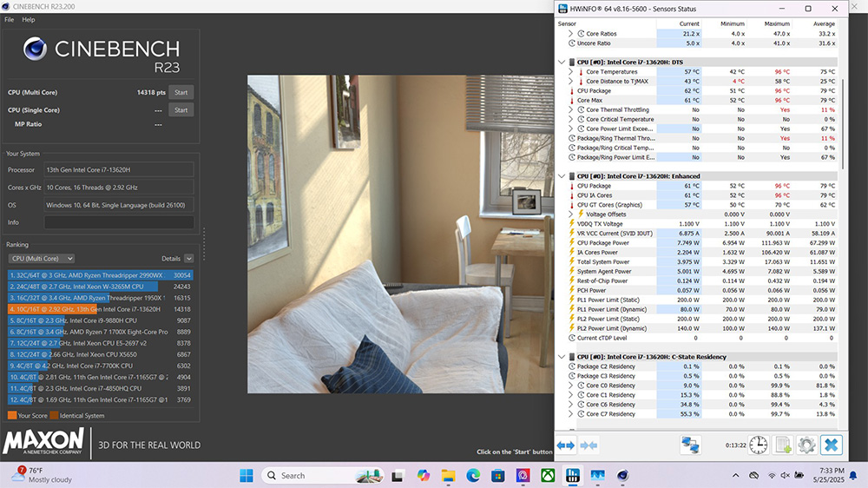
Task: Click the rendered room image
Action: pyautogui.click(x=400, y=234)
